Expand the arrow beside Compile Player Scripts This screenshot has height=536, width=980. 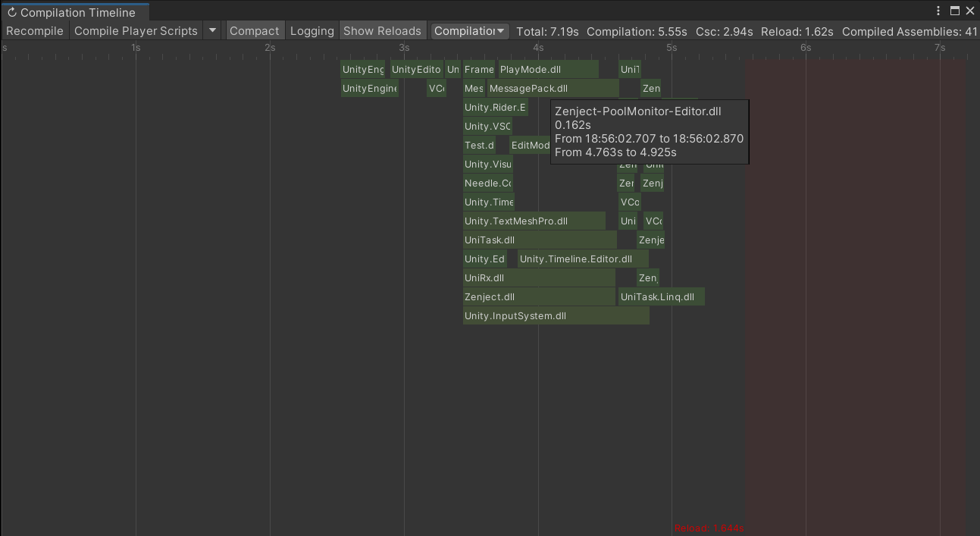click(x=213, y=31)
